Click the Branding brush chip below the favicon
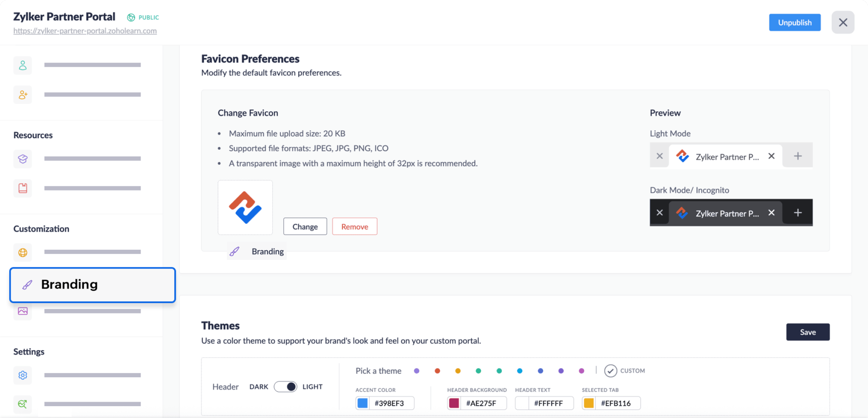The height and width of the screenshot is (418, 868). 256,251
